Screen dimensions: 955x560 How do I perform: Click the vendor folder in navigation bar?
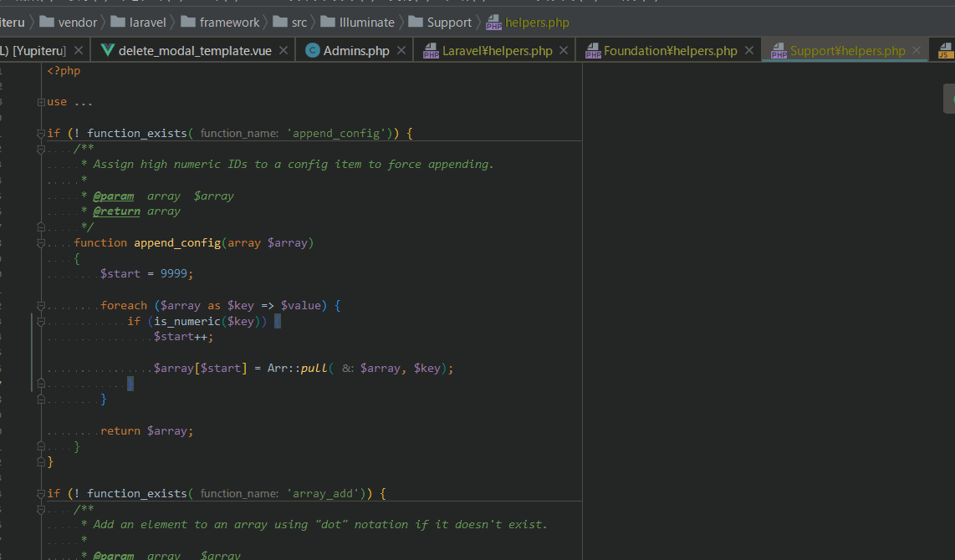(76, 23)
